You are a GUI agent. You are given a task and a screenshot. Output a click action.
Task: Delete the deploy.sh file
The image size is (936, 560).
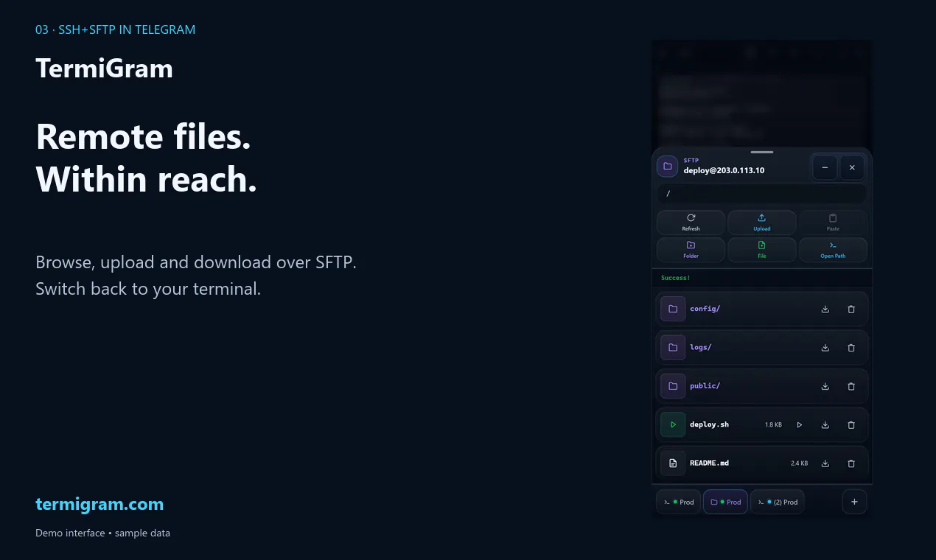point(851,425)
